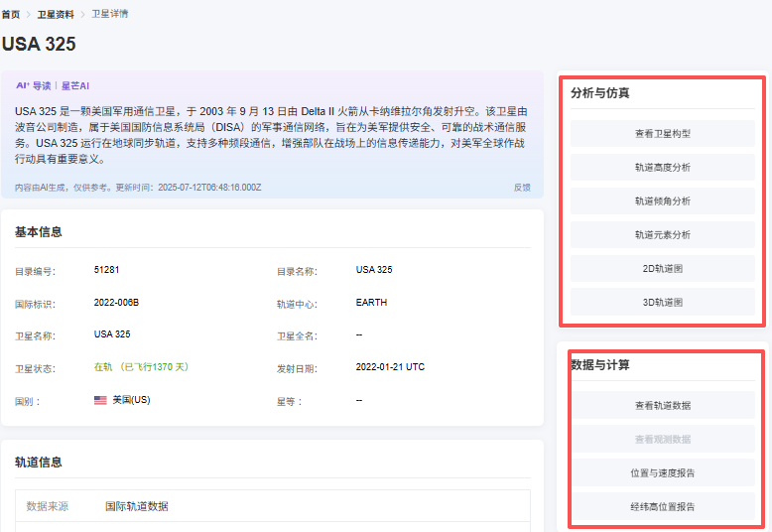Open 查看卫星构型 button

click(x=662, y=133)
